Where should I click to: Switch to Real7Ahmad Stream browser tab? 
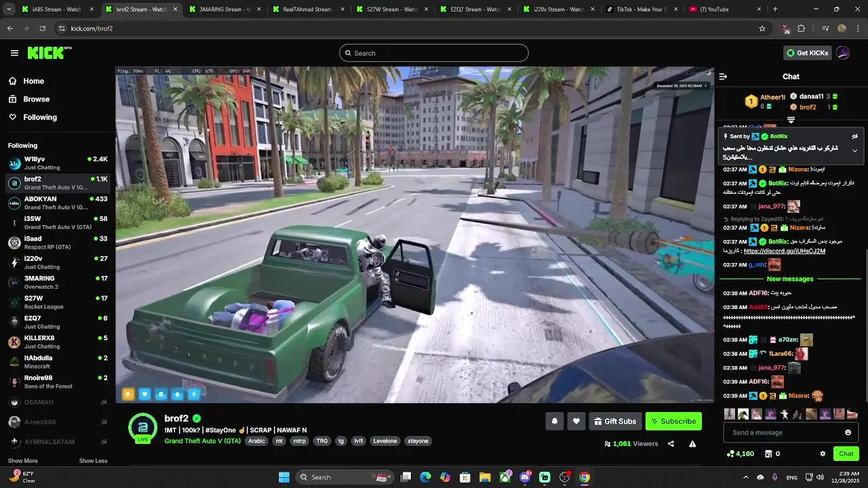(309, 9)
